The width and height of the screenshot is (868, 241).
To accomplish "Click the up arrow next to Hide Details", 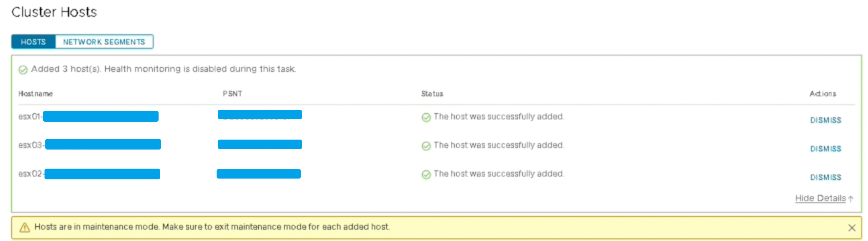I will 851,198.
